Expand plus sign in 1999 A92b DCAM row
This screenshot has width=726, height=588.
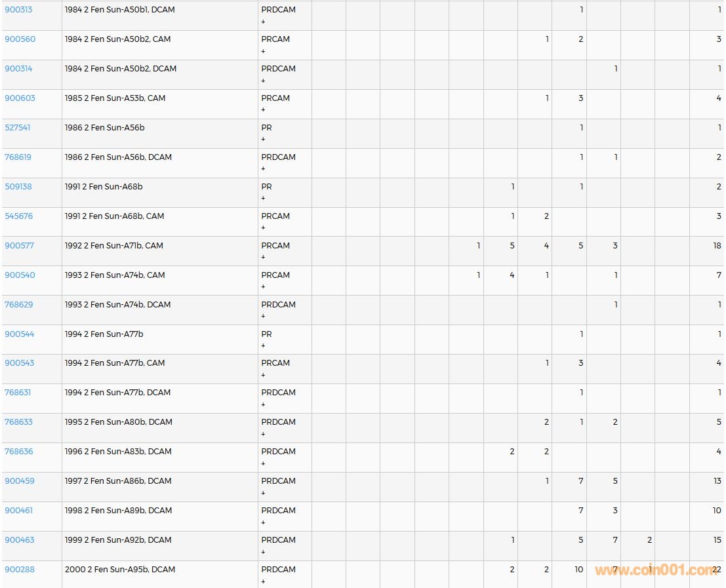tap(263, 552)
